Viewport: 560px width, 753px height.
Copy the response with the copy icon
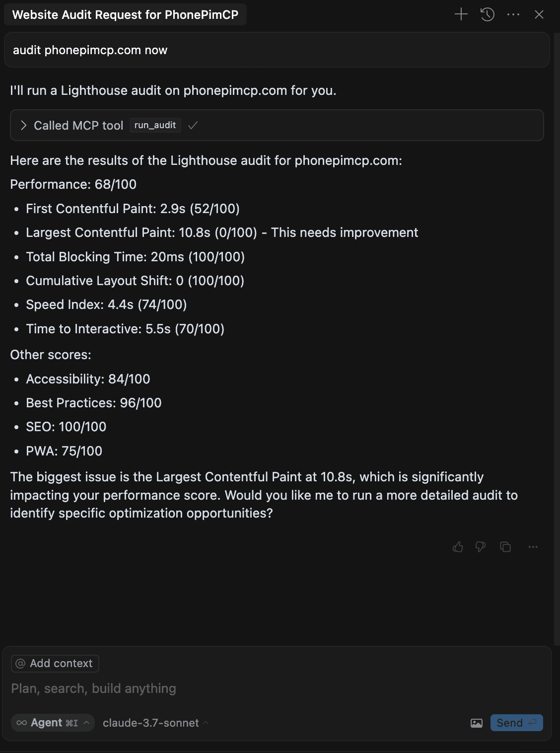(505, 547)
